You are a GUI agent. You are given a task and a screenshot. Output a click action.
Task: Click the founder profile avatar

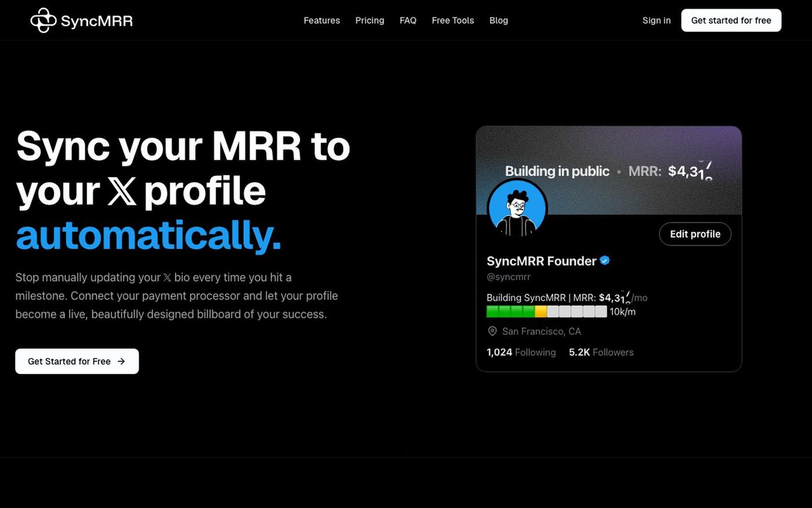point(517,208)
